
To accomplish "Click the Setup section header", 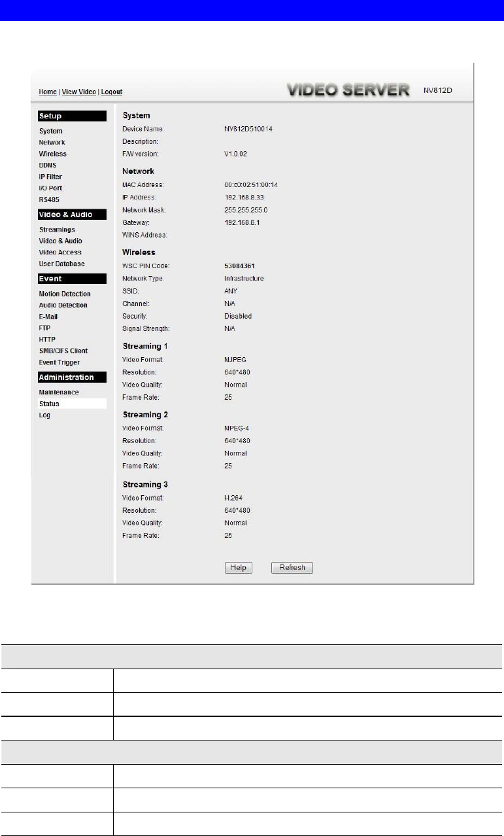I will 72,116.
